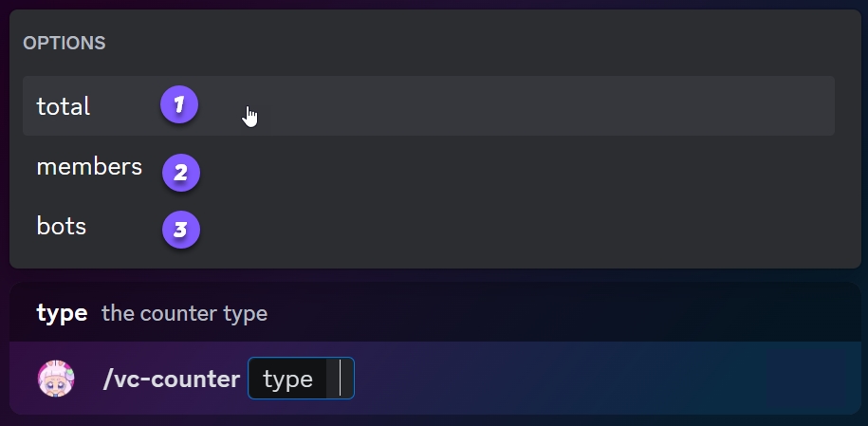Click the purple number 3 badge
This screenshot has width=868, height=426.
point(181,229)
